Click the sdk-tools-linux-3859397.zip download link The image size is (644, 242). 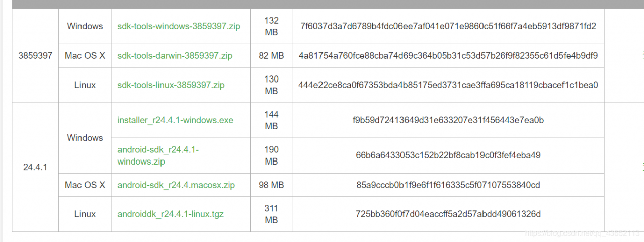tap(171, 85)
